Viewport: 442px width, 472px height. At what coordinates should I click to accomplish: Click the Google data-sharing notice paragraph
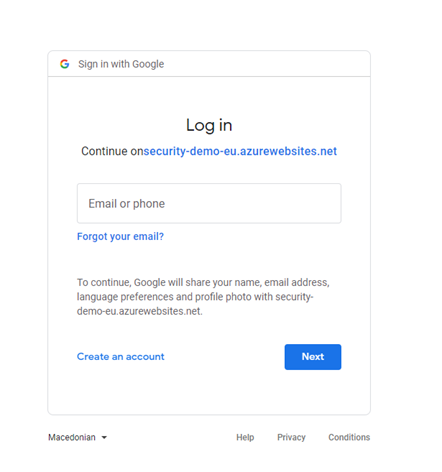point(203,297)
